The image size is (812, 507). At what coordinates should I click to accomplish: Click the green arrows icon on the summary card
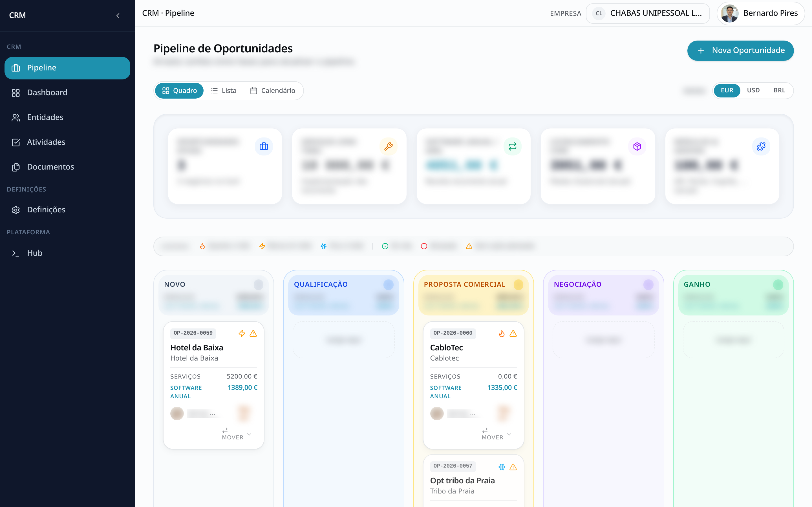512,146
